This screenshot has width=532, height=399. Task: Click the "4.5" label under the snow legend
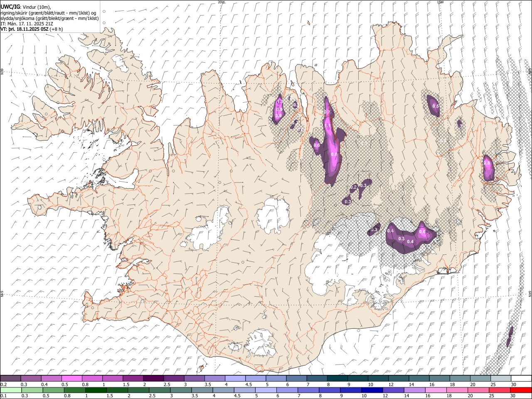[x=249, y=384]
